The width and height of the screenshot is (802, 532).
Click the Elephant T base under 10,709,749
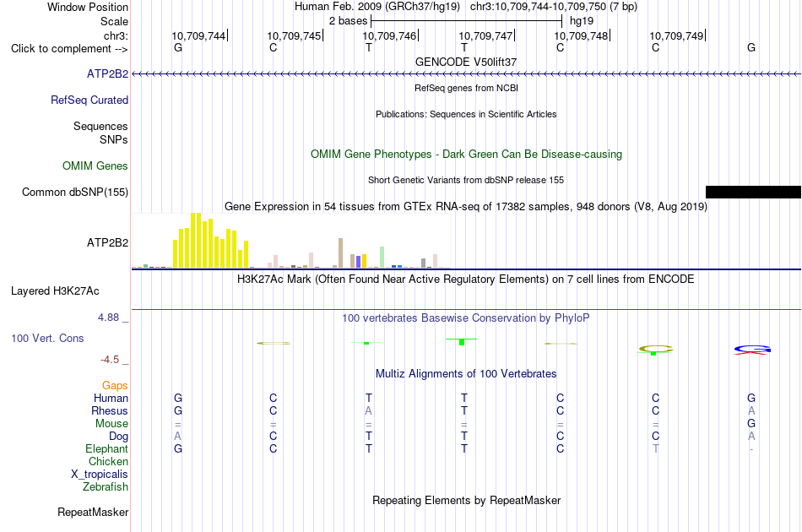pos(656,448)
